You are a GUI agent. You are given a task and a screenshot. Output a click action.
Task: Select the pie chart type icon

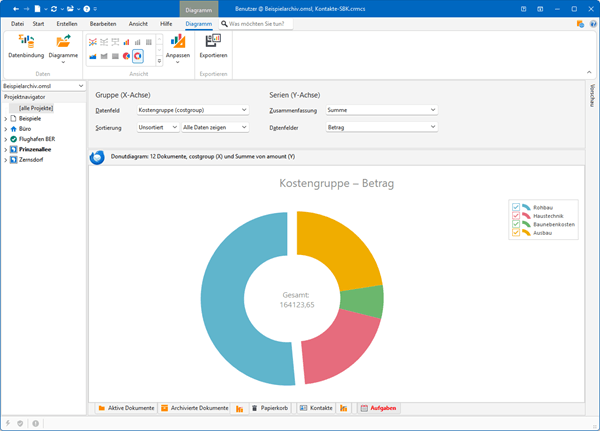pos(126,56)
